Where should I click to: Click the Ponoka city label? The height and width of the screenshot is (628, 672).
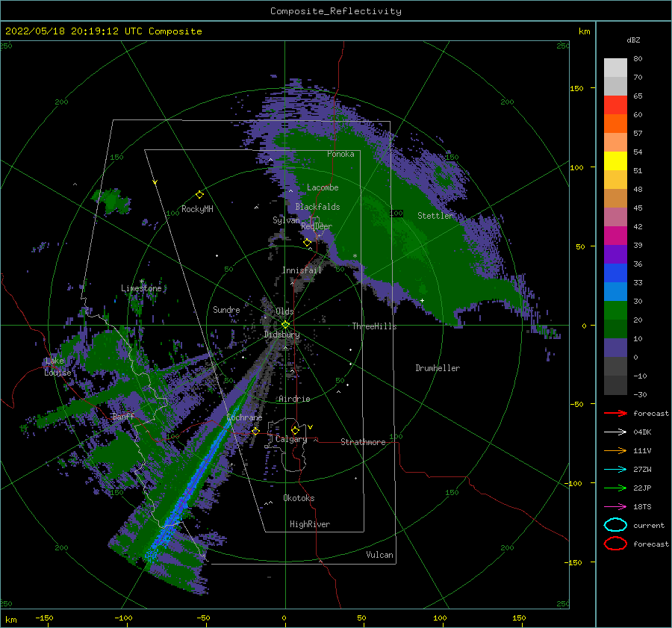(x=340, y=154)
